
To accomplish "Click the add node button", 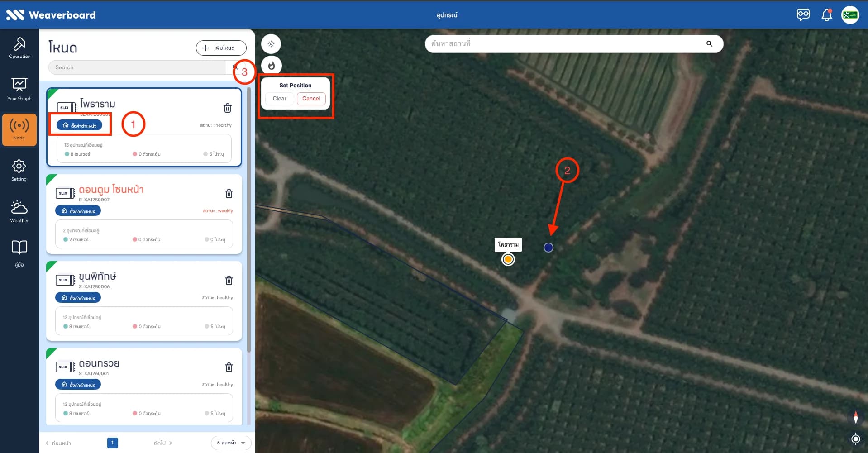I will pyautogui.click(x=221, y=48).
